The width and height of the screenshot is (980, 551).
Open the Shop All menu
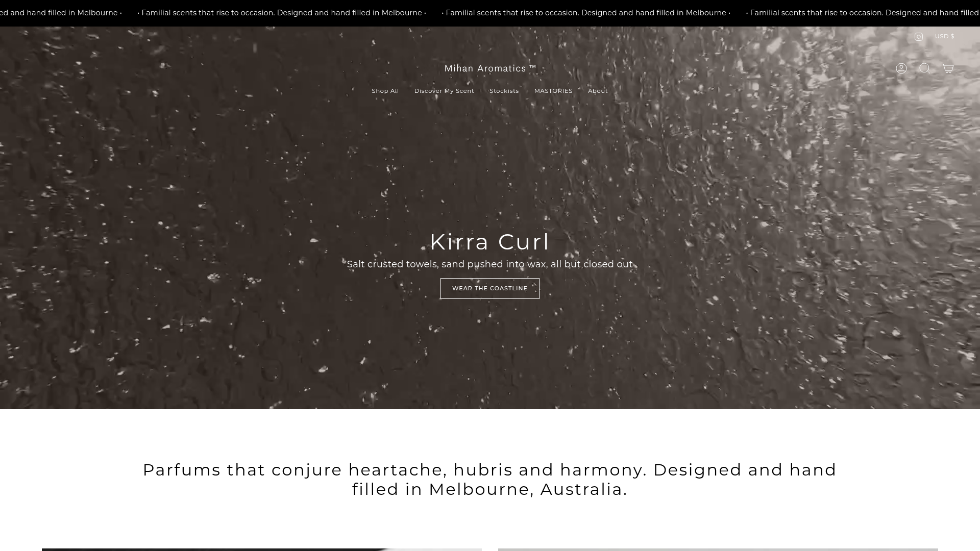tap(385, 91)
